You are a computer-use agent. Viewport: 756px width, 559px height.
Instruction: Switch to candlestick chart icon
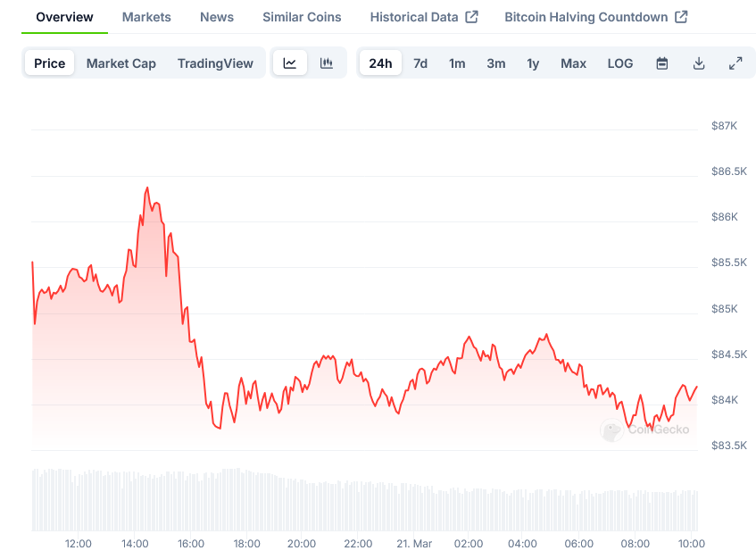(327, 63)
